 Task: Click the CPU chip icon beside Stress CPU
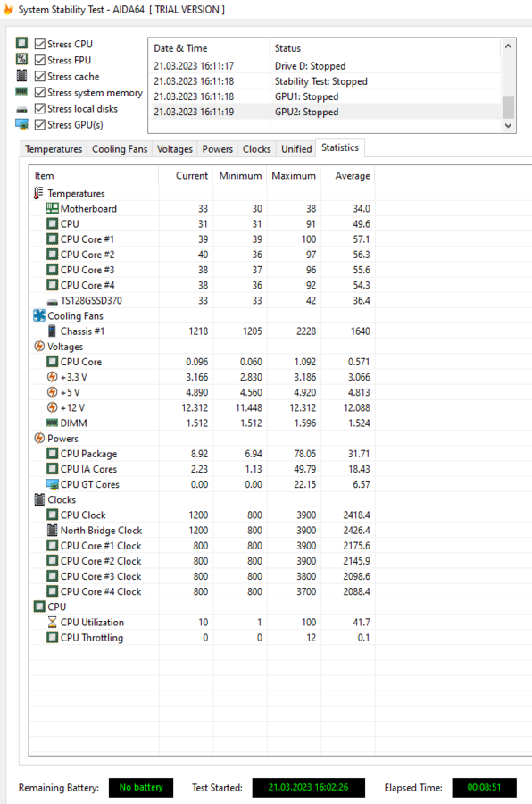click(21, 43)
